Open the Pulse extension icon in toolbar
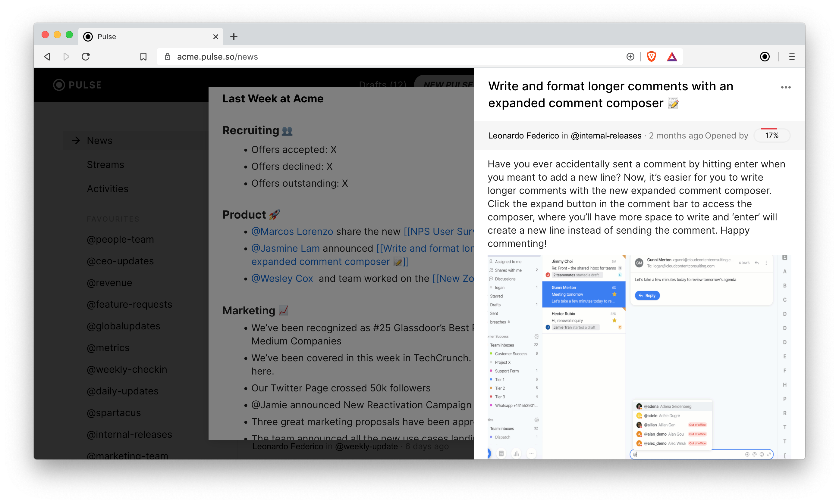Image resolution: width=839 pixels, height=504 pixels. (x=765, y=57)
